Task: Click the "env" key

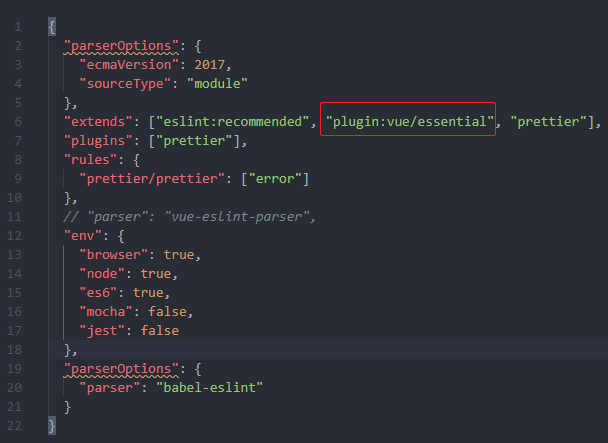Action: [83, 236]
